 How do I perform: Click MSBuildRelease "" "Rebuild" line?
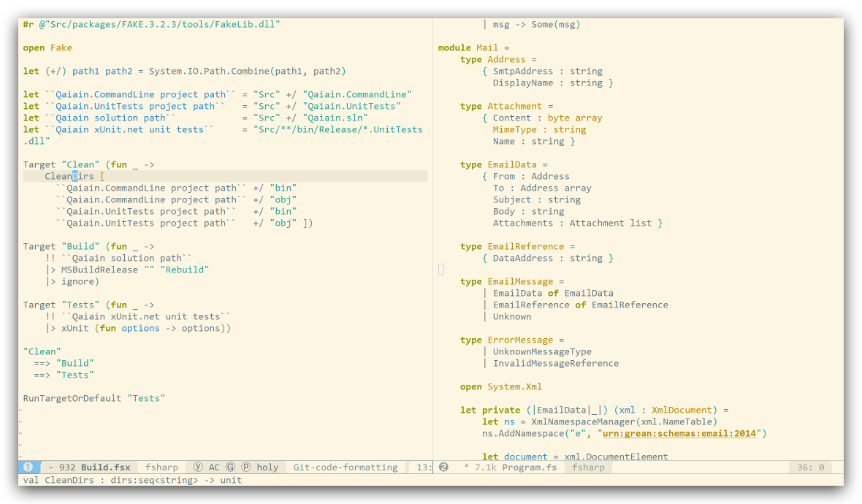[127, 270]
